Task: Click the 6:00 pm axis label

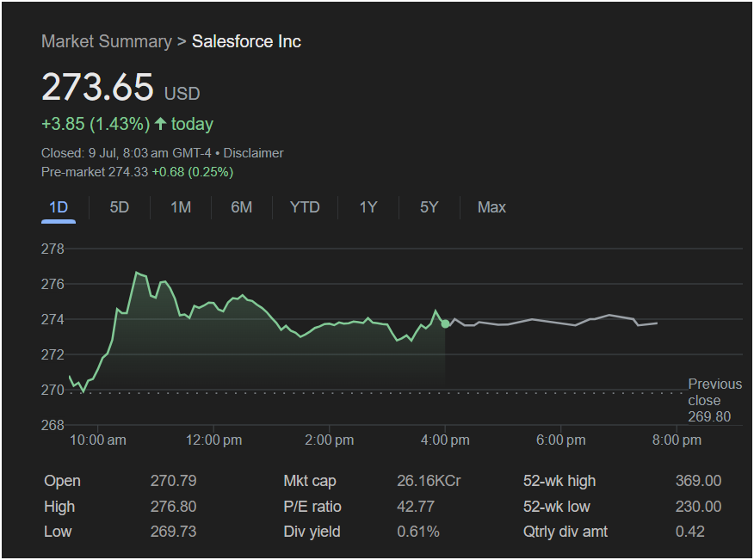Action: pos(561,440)
